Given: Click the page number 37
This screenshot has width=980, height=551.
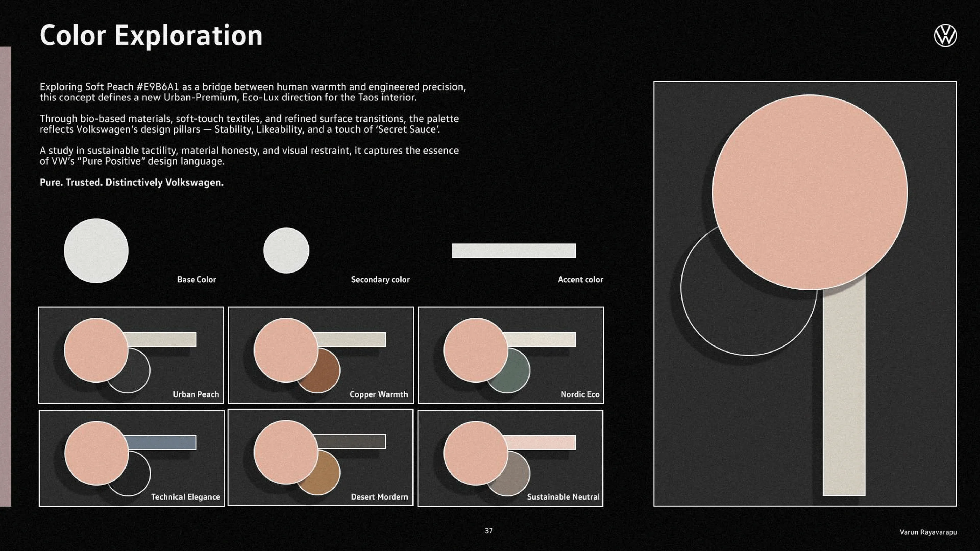Looking at the screenshot, I should [489, 530].
